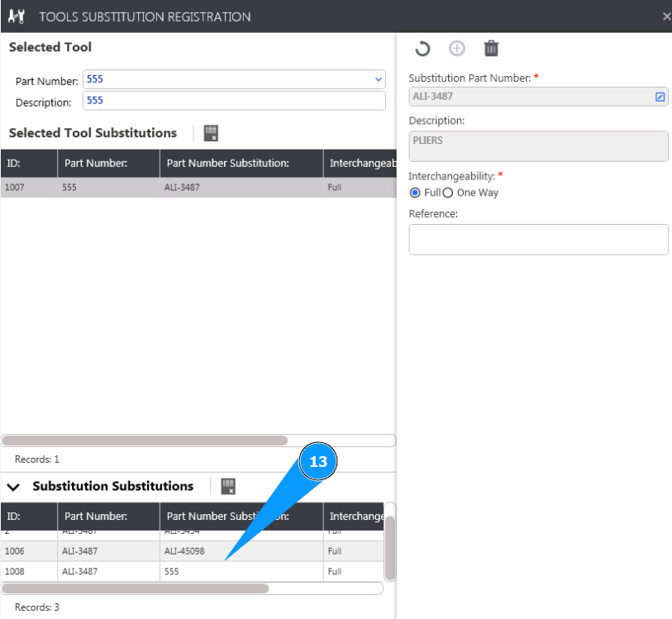Select the Full interchangeability option
This screenshot has width=672, height=619.
[x=416, y=193]
